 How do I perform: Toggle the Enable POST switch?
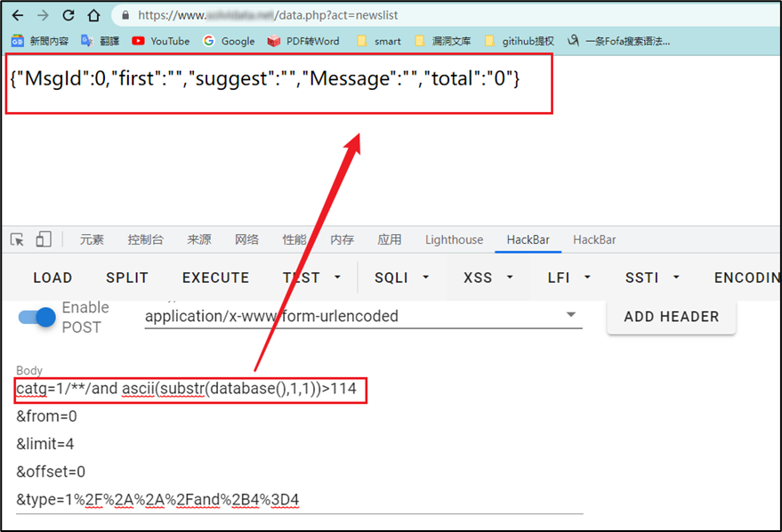click(36, 317)
